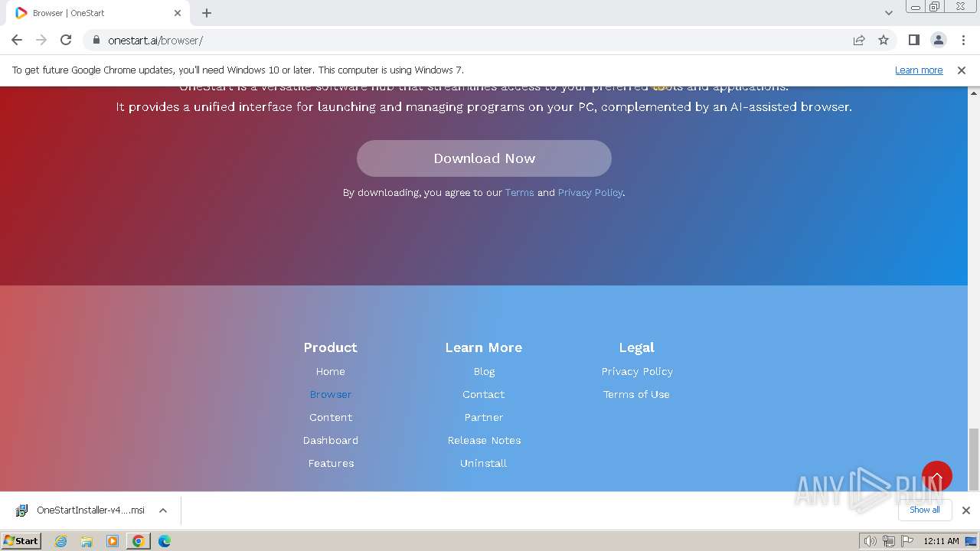
Task: Share this page icon
Action: point(859,40)
